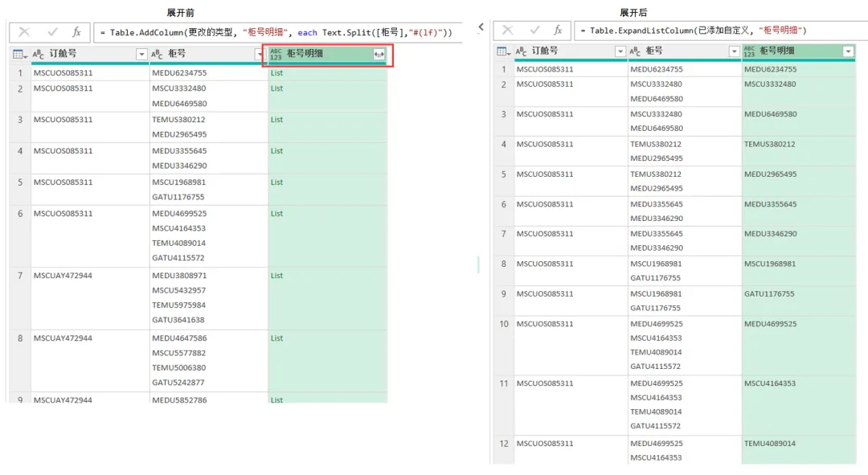
Task: Select row number 12 in the 展开后 table
Action: pyautogui.click(x=504, y=444)
